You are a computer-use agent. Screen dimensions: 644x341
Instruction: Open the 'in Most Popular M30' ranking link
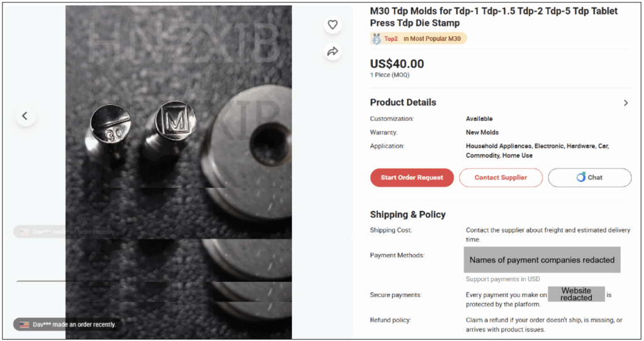432,39
